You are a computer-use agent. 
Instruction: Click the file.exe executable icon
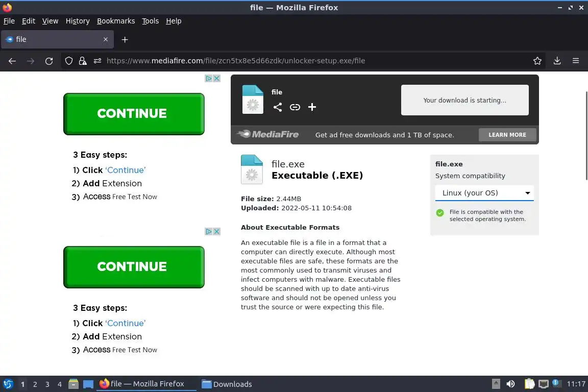coord(252,169)
